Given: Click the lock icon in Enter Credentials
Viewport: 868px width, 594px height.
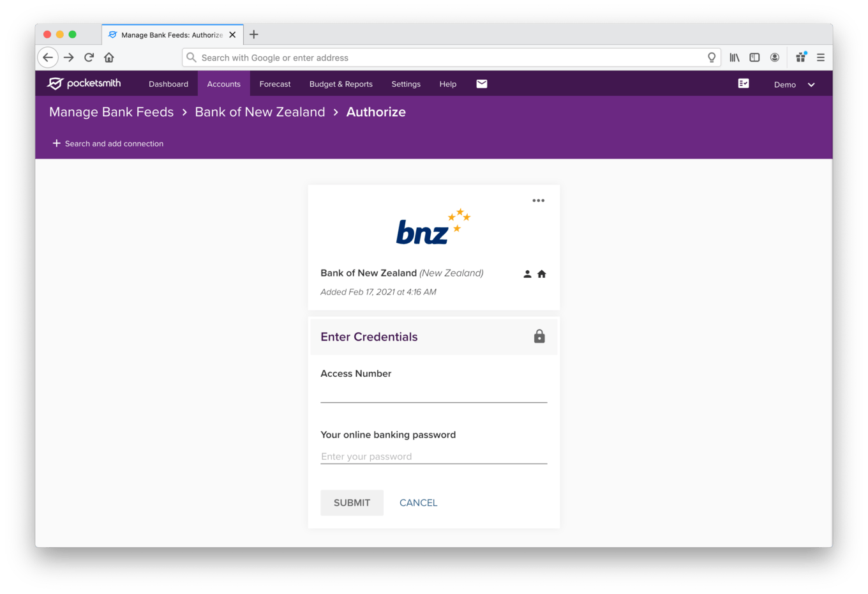Looking at the screenshot, I should coord(539,337).
